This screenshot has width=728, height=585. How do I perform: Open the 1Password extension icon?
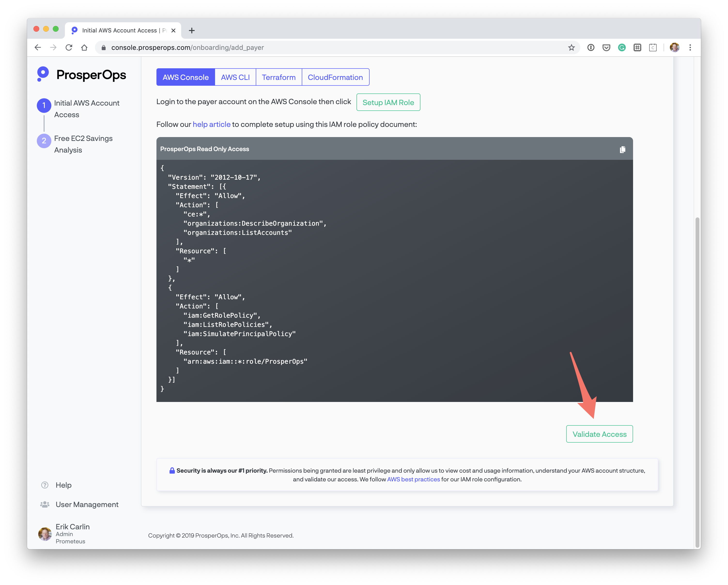coord(591,48)
